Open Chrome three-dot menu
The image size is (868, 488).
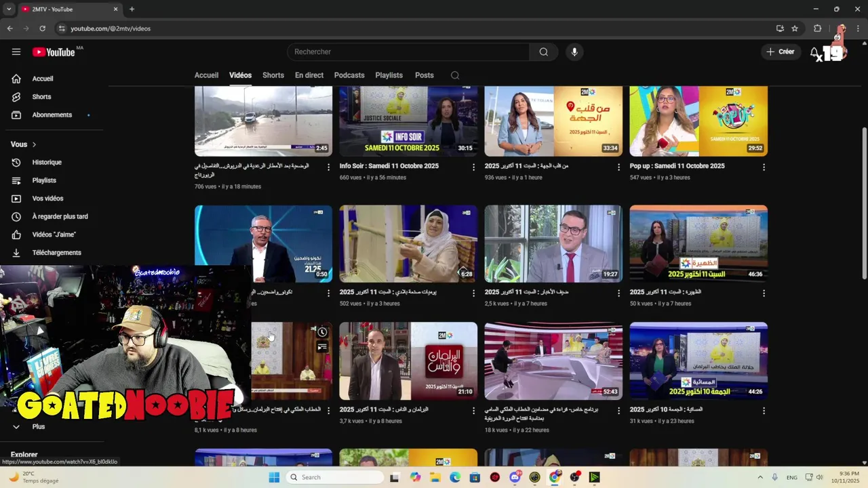pyautogui.click(x=858, y=28)
